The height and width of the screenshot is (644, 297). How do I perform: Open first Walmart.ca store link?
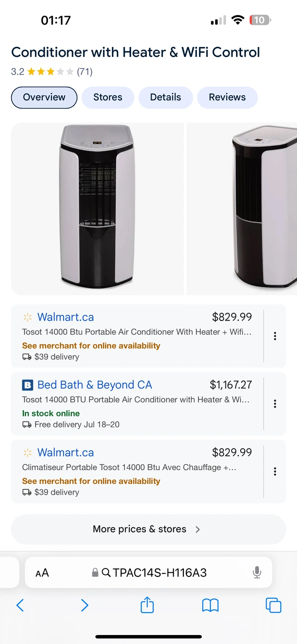coord(66,317)
